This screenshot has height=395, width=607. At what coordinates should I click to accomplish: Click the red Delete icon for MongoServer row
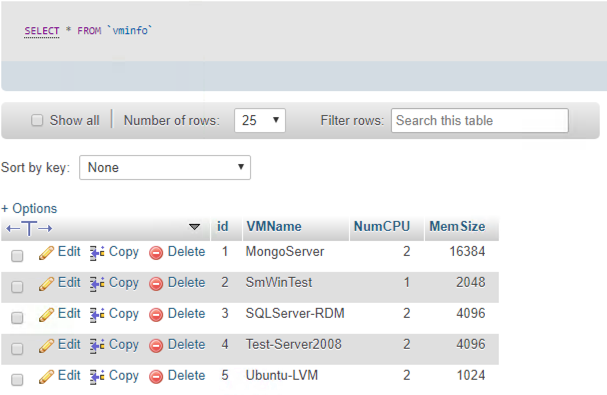[156, 253]
